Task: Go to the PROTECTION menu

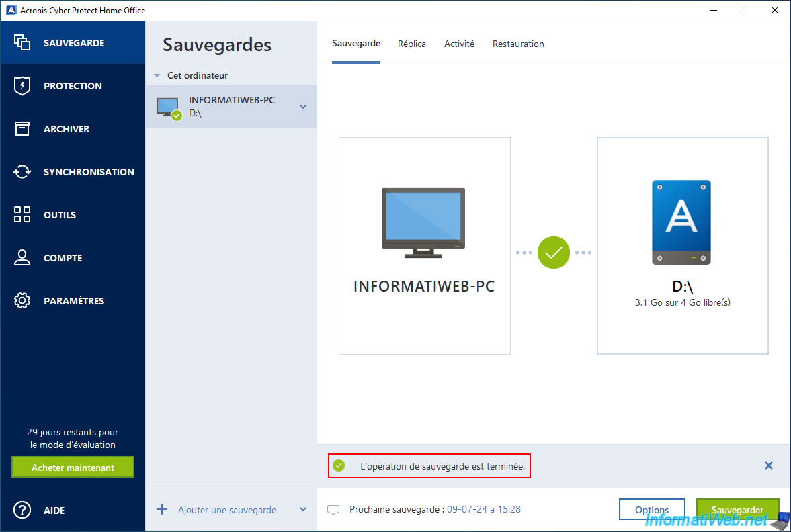Action: pos(73,86)
